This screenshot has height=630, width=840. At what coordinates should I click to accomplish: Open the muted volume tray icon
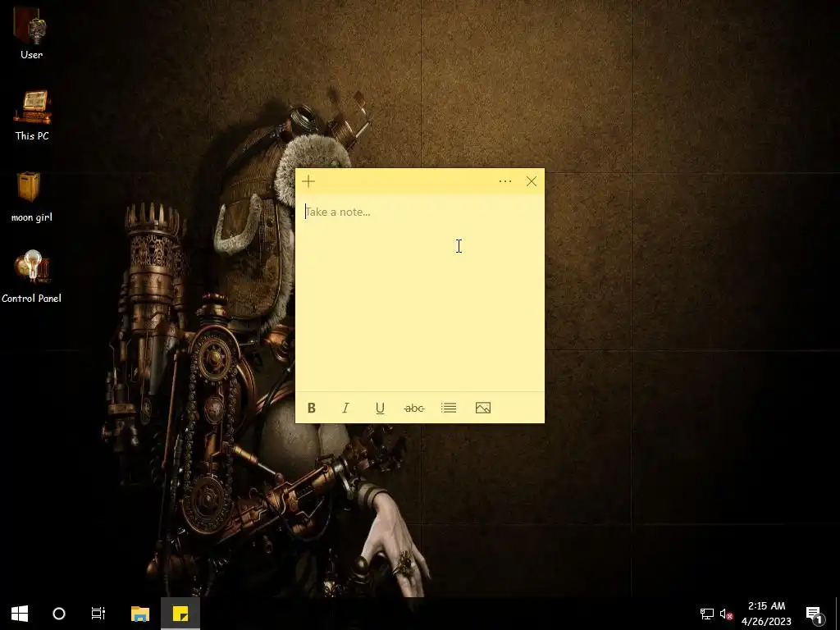pos(726,614)
